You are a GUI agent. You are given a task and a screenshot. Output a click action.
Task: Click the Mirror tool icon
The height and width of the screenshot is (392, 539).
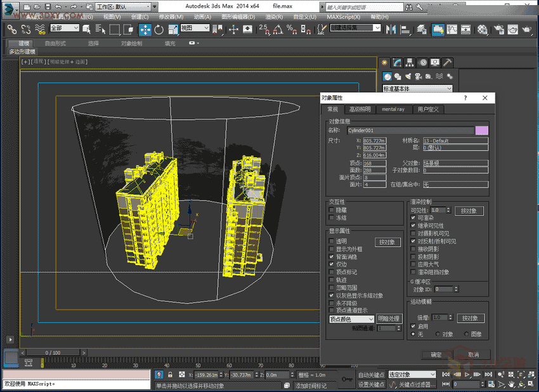[391, 29]
